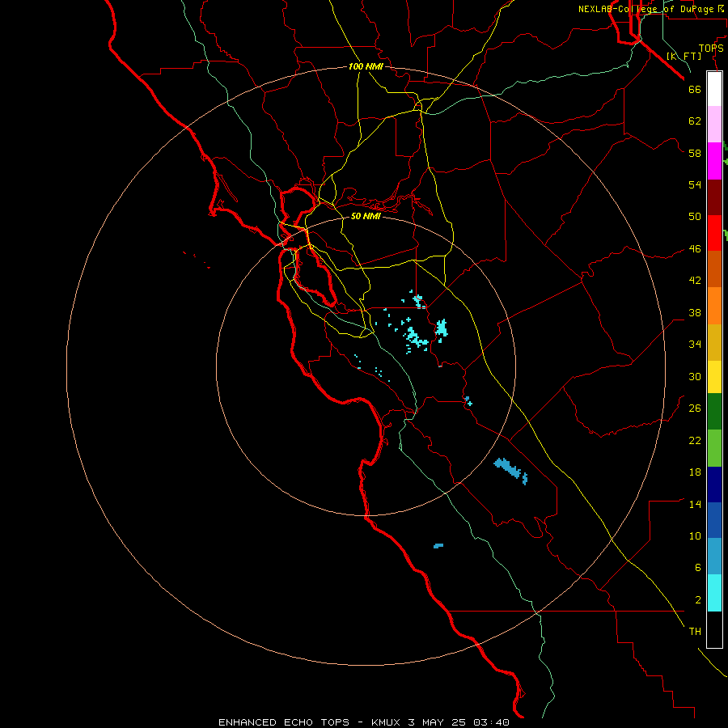Click the small blue echo near the southern coast
This screenshot has height=728, width=728.
click(x=438, y=546)
